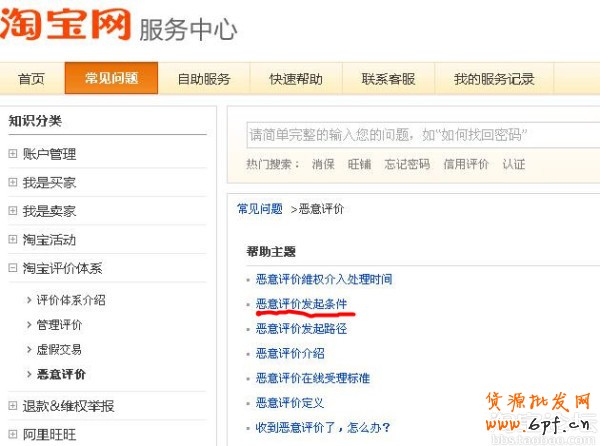Expand the 淘宝活动 category

click(13, 240)
